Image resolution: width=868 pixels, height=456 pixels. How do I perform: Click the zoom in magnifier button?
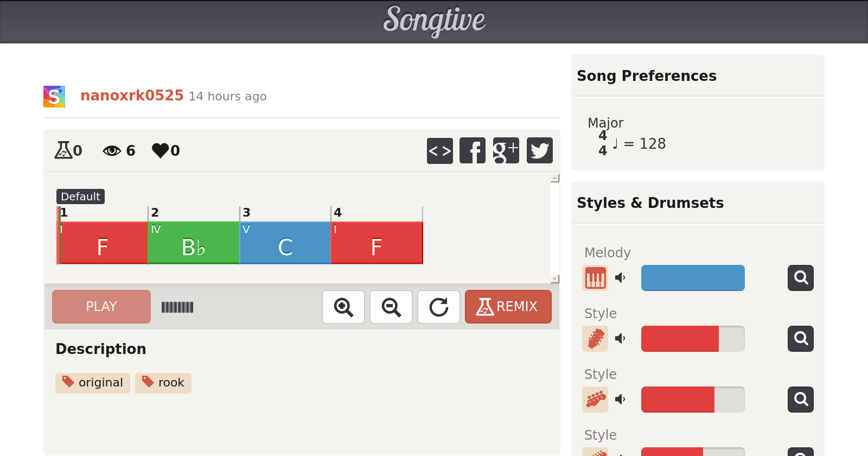pyautogui.click(x=343, y=307)
